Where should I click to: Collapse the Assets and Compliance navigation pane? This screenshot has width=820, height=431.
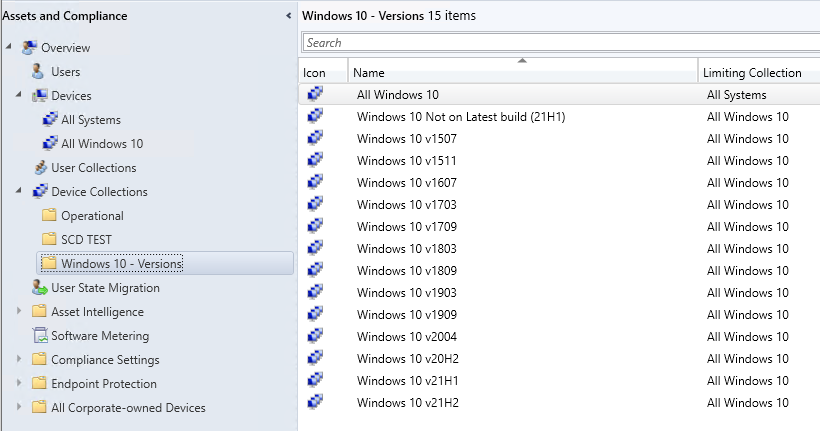[x=288, y=16]
